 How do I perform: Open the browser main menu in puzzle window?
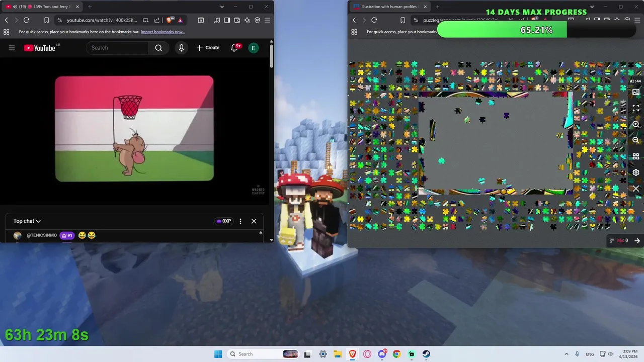click(637, 20)
